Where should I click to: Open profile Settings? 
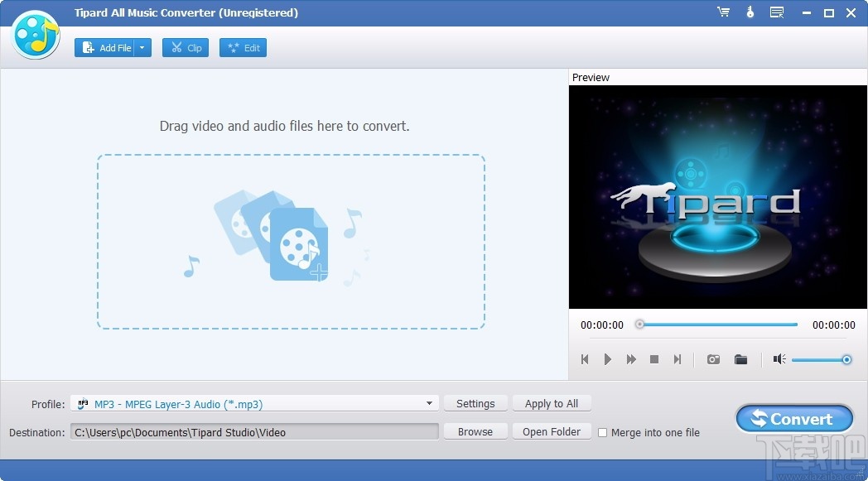[x=475, y=403]
